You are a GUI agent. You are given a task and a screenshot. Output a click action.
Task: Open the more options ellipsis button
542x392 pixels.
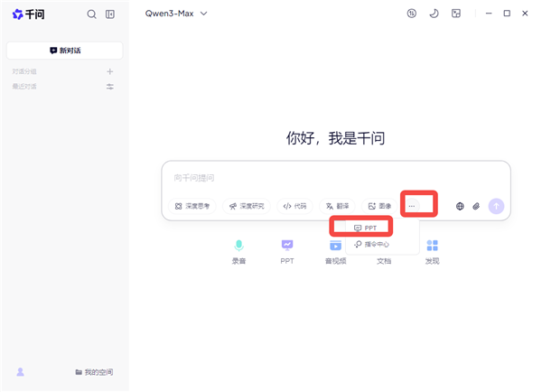(412, 206)
